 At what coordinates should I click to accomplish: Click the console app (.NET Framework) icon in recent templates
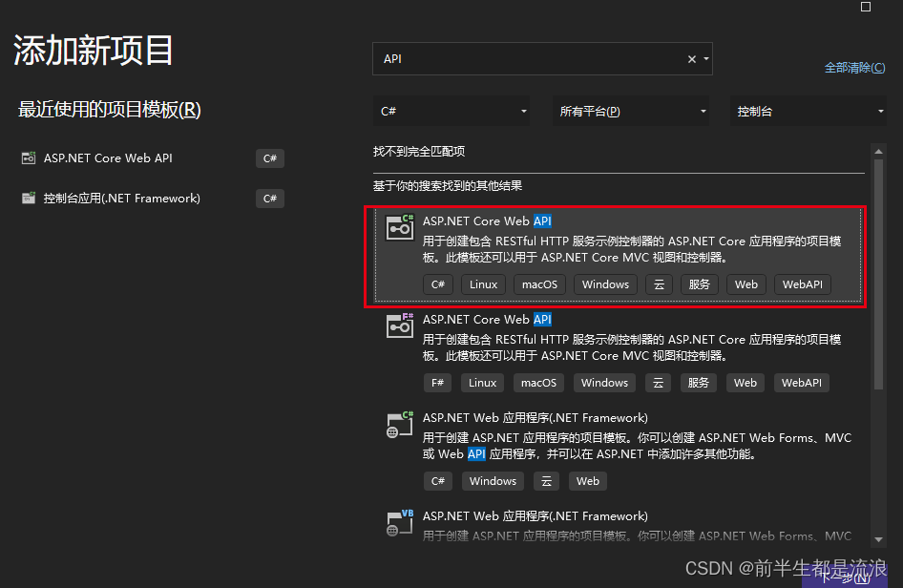tap(29, 199)
